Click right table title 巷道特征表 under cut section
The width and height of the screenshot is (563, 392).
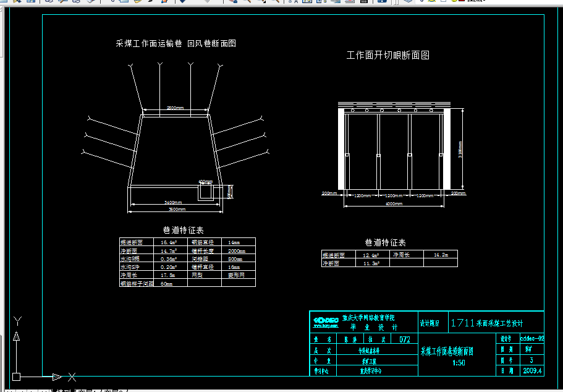[385, 242]
